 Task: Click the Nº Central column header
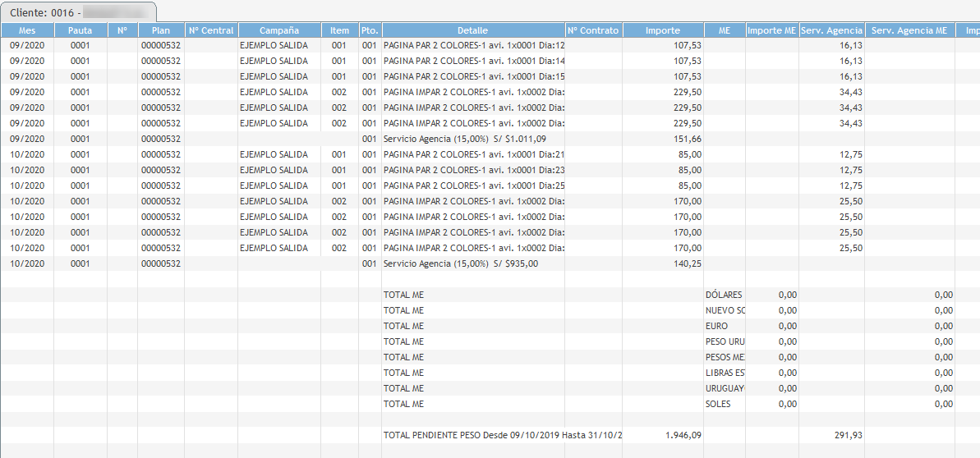[211, 30]
